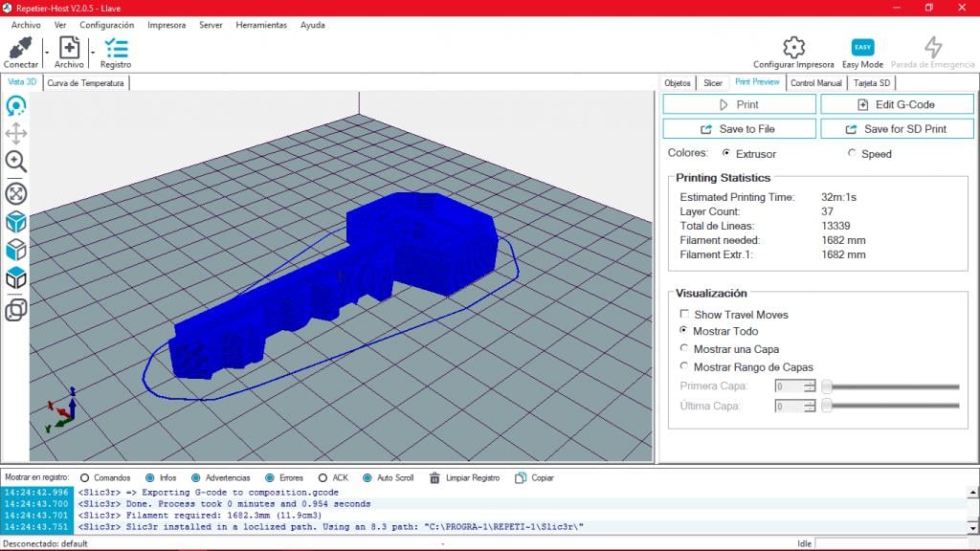Toggle ACK log filter
980x551 pixels.
[x=323, y=478]
